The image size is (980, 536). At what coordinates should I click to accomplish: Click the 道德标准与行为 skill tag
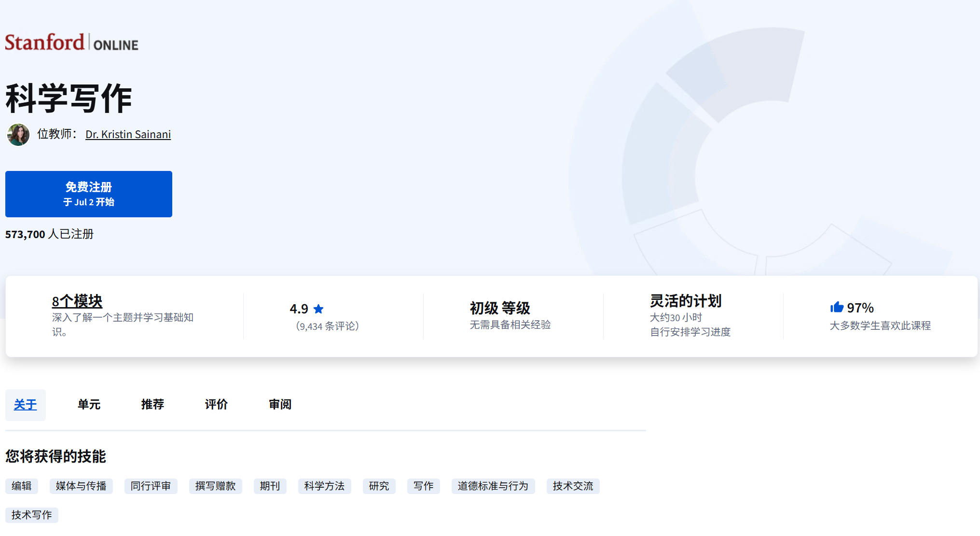pyautogui.click(x=493, y=486)
